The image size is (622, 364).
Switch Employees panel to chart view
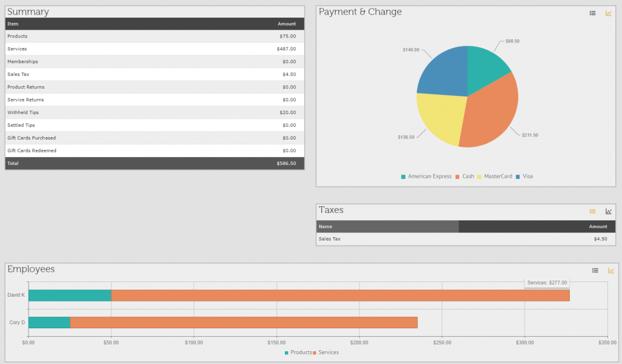point(611,271)
